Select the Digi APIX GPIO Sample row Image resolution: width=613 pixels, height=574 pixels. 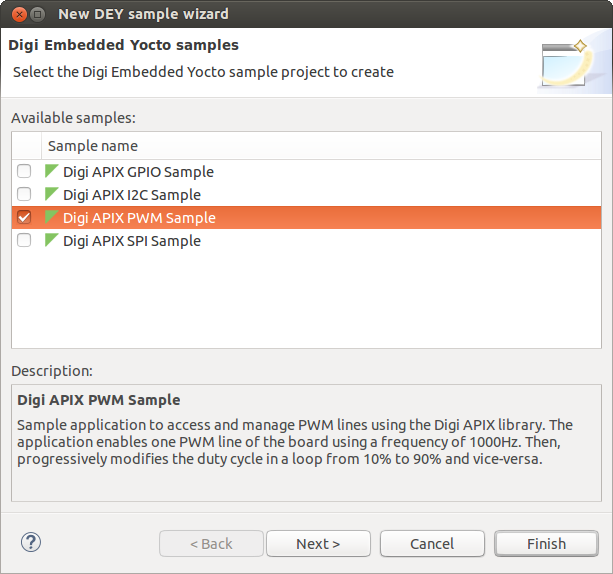click(x=306, y=172)
